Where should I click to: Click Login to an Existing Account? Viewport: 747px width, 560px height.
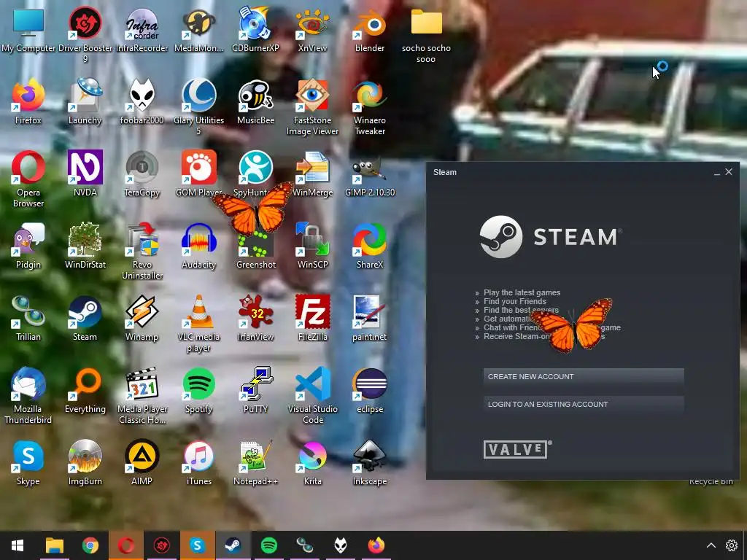pos(584,404)
